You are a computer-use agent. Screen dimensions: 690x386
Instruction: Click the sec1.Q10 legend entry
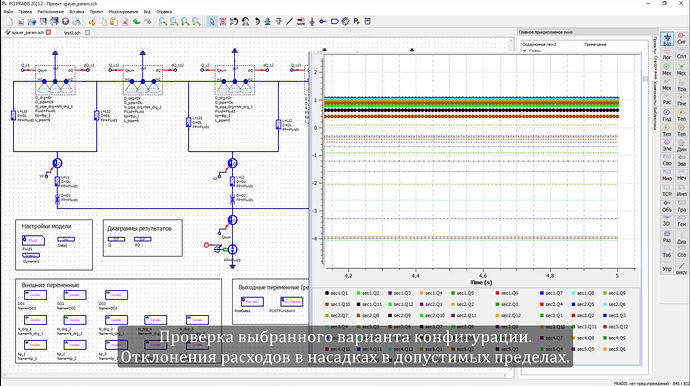338,305
